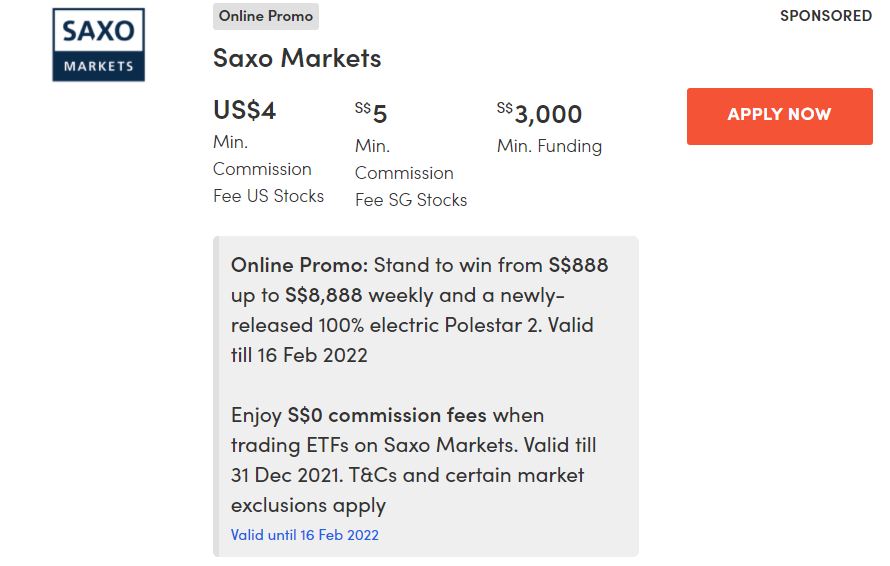Click the blue Valid until 16 Feb 2022

[x=304, y=535]
